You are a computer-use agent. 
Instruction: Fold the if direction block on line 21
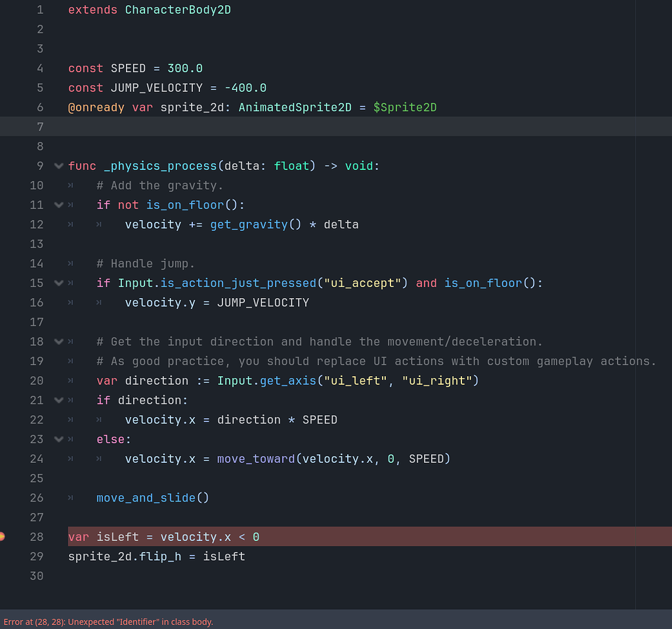[x=58, y=400]
